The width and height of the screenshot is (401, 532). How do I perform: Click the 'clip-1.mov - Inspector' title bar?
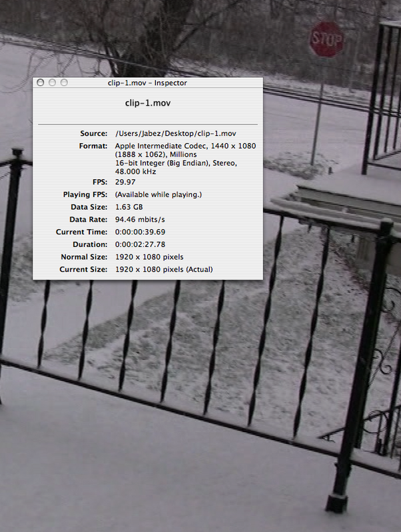148,83
